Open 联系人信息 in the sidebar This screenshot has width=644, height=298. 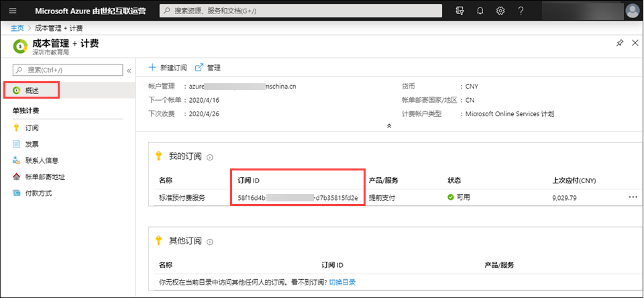[41, 160]
